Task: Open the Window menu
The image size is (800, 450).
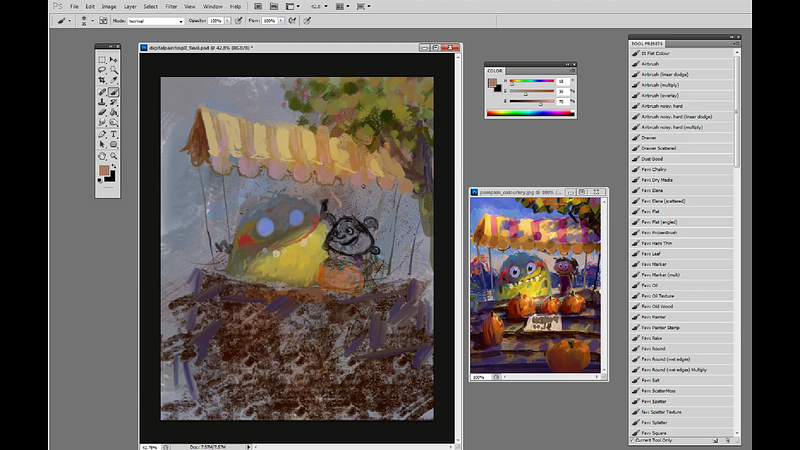Action: (212, 7)
